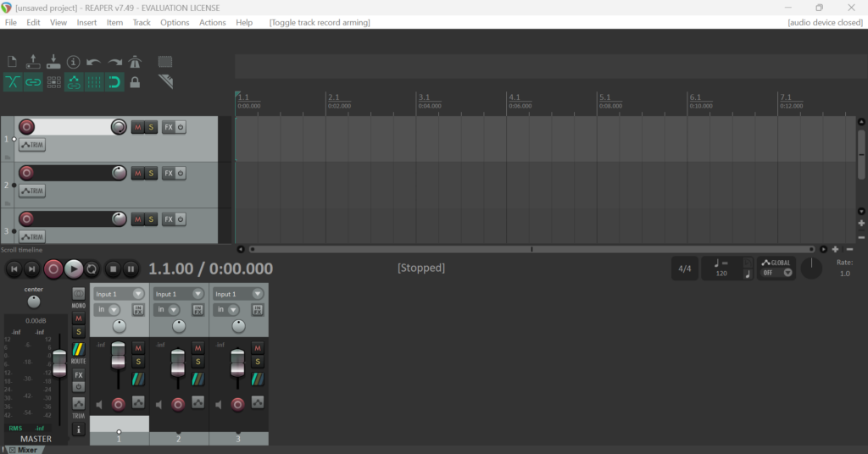Toggle the lock padlock icon
Screen dimensions: 868x454
point(135,82)
